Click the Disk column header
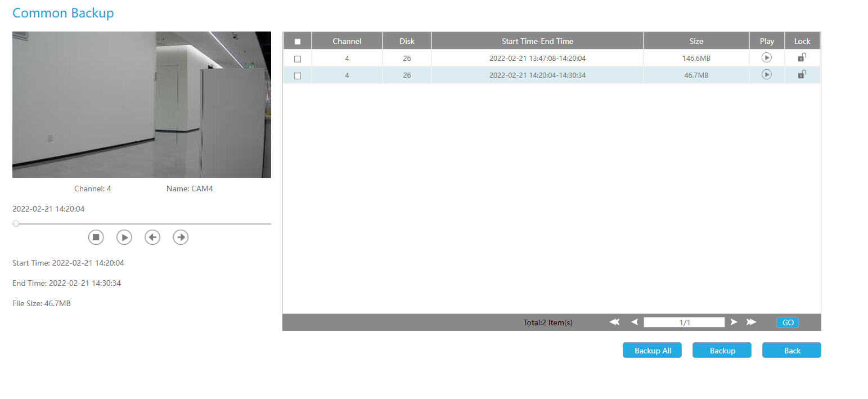Image resolution: width=868 pixels, height=399 pixels. click(407, 41)
